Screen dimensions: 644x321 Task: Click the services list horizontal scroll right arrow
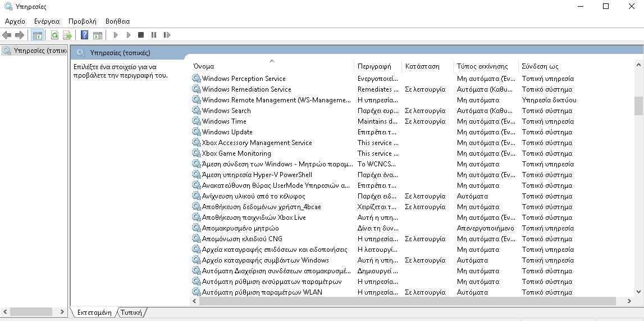tap(629, 301)
